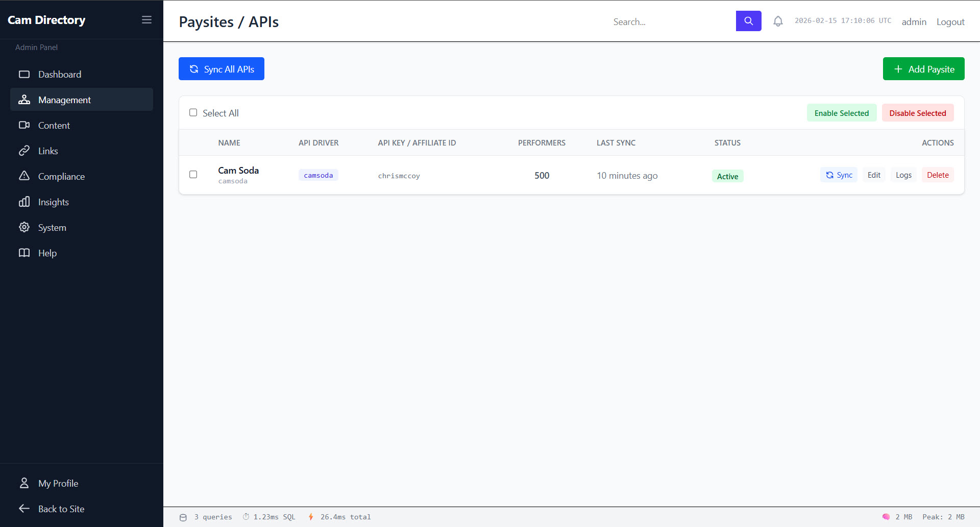Click the purple search magnifier button
Image resolution: width=980 pixels, height=527 pixels.
click(x=748, y=21)
